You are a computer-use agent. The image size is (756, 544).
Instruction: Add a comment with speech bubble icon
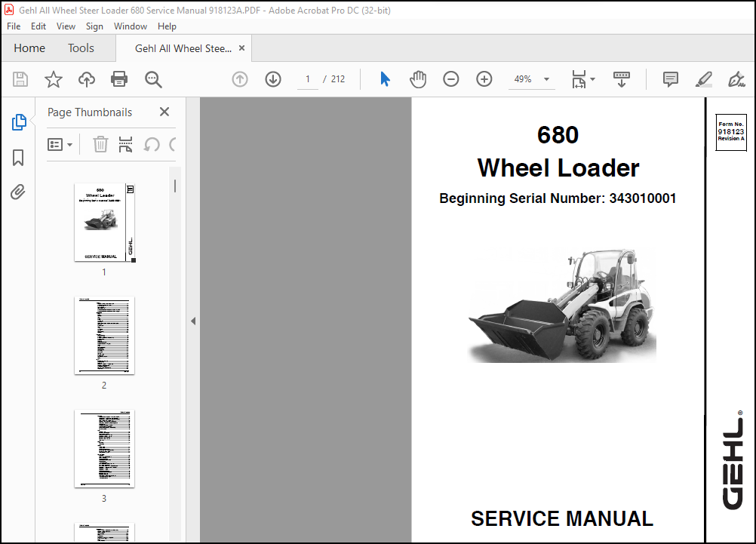click(x=670, y=79)
